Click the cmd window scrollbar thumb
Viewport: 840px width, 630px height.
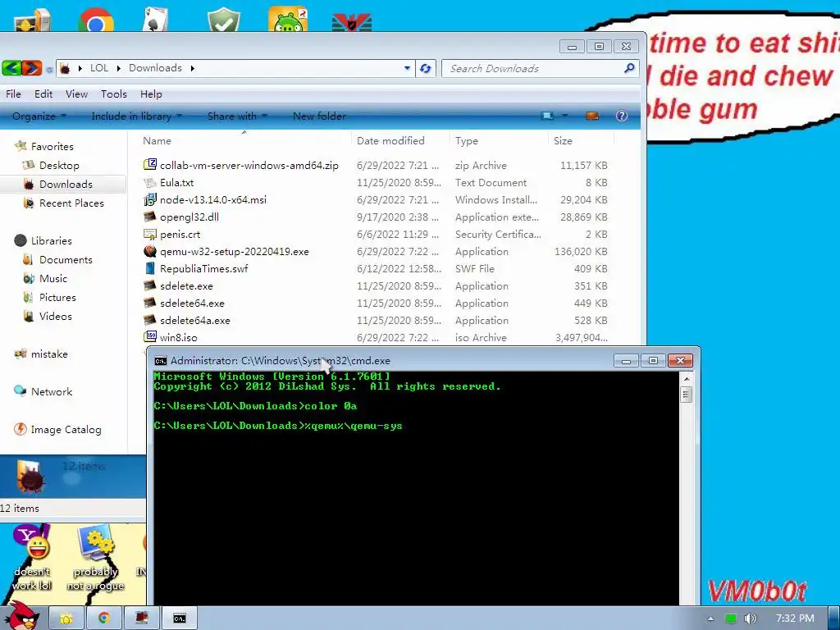[x=686, y=395]
